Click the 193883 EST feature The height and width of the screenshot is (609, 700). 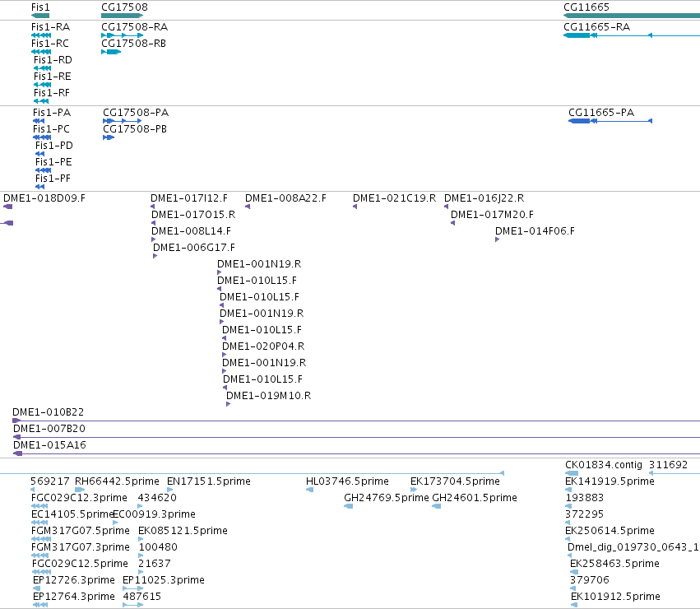pos(584,498)
